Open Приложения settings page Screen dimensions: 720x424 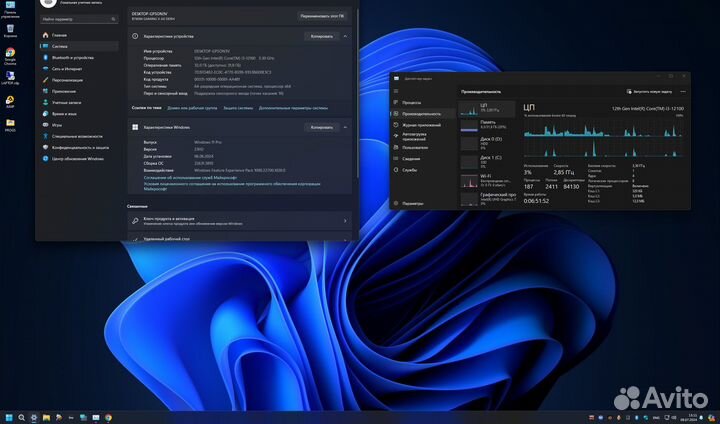coord(78,91)
